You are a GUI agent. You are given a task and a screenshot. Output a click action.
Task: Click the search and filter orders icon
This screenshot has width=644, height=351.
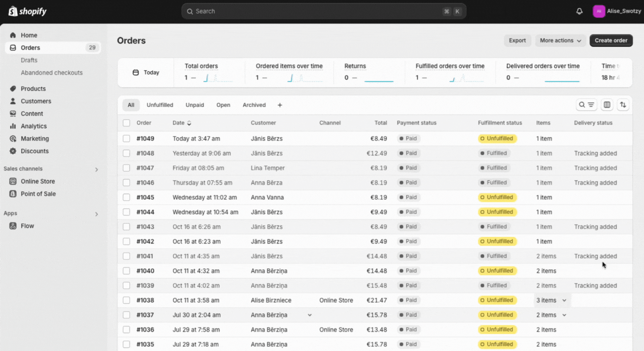(x=586, y=105)
